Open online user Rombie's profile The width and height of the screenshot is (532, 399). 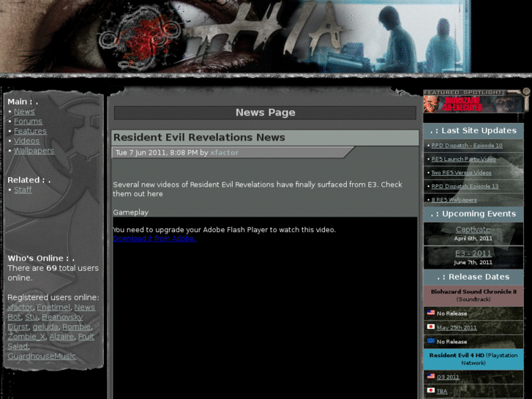[x=76, y=327]
